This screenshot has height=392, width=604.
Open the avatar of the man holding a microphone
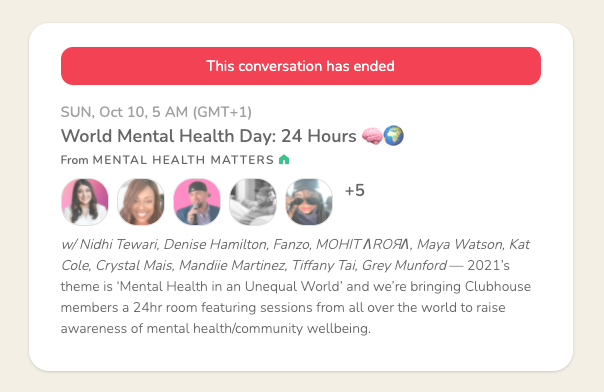click(197, 202)
